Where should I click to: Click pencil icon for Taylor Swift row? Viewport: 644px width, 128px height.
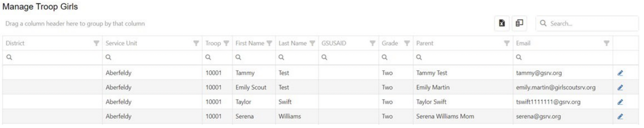coord(620,102)
